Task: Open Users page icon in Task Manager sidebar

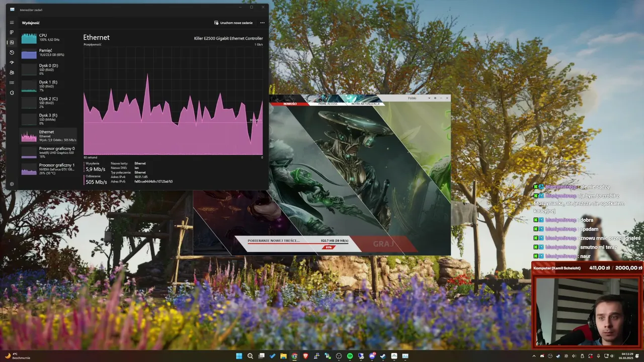Action: click(12, 72)
